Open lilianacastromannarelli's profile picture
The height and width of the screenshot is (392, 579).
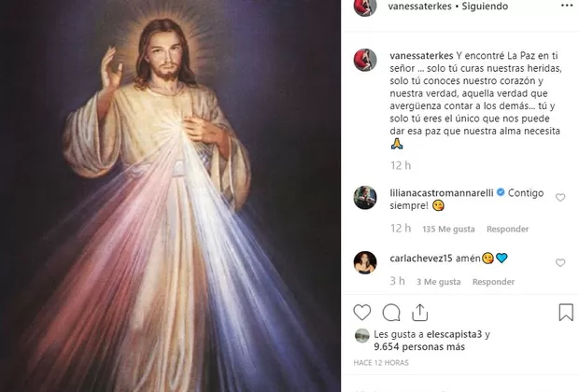coord(364,198)
